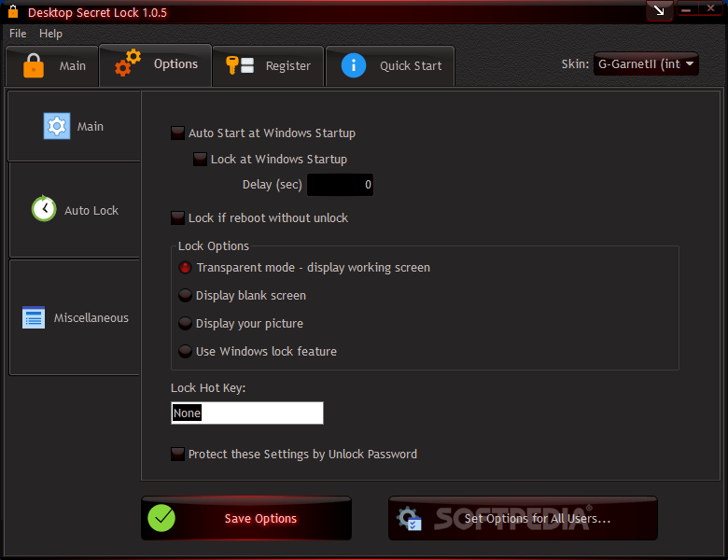Click the Miscellaneous list icon in sidebar

(x=34, y=317)
